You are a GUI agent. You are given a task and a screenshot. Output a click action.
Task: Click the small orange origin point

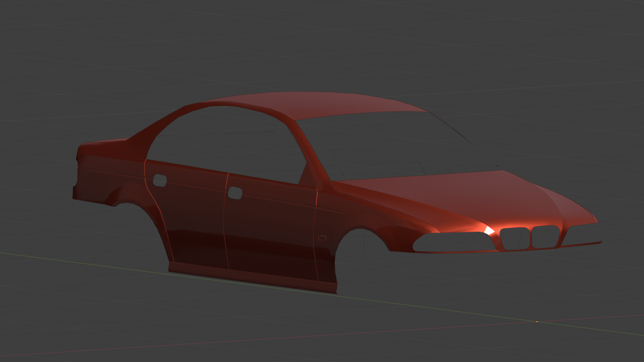pos(537,322)
